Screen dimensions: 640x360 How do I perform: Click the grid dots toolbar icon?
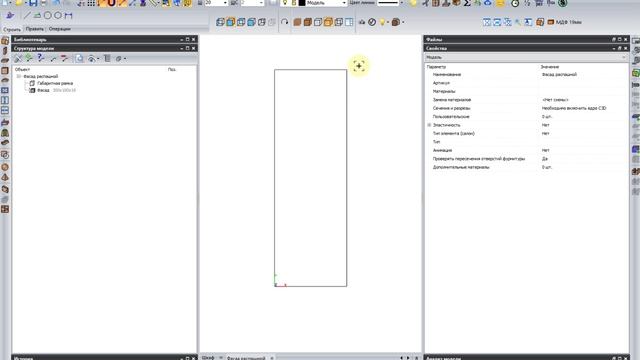[x=91, y=3]
